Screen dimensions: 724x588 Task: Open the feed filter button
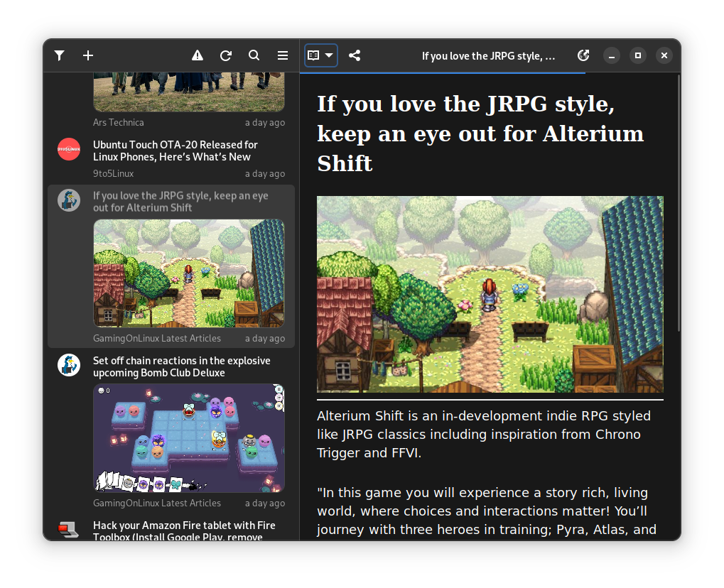59,56
